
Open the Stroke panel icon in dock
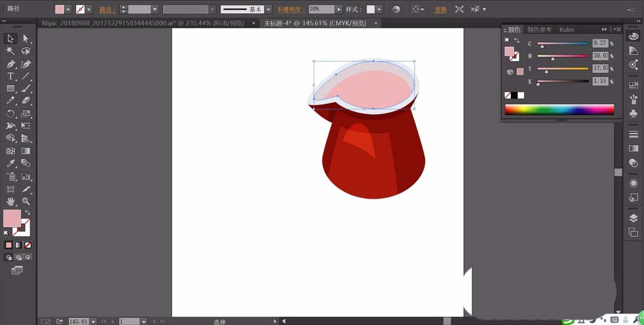click(634, 133)
